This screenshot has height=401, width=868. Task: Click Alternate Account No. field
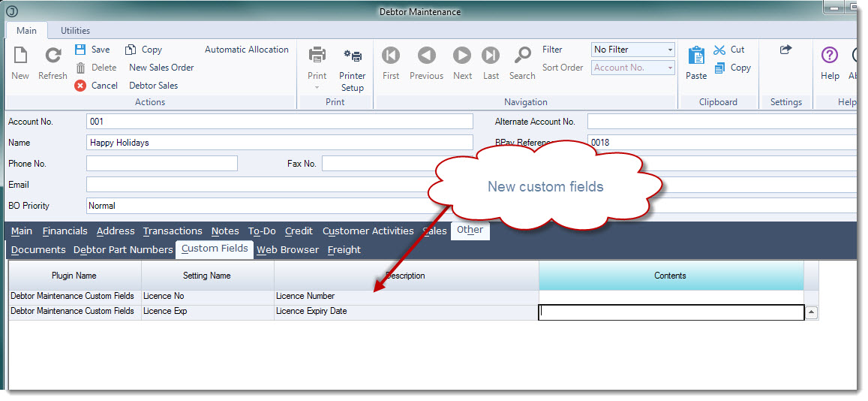coord(724,122)
